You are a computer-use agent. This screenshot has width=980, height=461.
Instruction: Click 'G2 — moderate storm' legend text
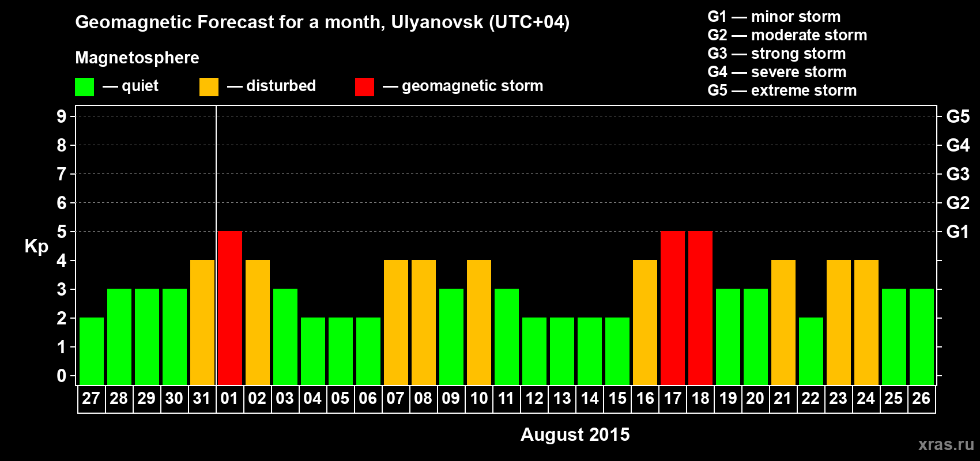tap(787, 35)
